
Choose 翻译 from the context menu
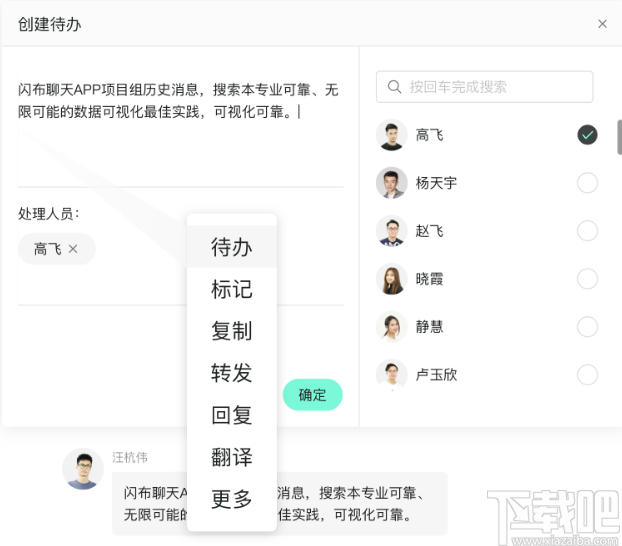click(232, 457)
